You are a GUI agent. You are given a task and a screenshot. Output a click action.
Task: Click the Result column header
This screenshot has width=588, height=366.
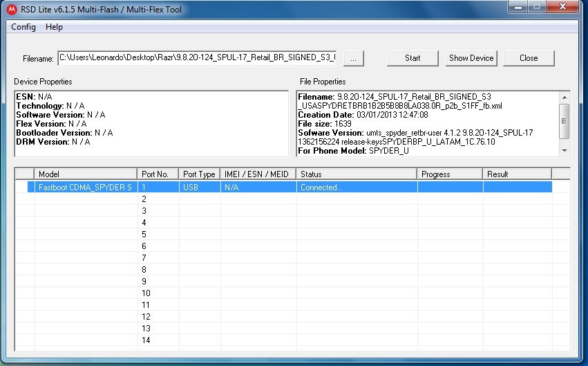coord(517,174)
